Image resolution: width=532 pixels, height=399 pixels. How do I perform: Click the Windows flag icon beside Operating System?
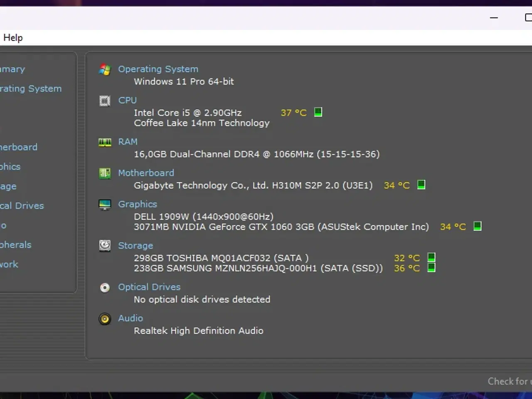pos(104,69)
